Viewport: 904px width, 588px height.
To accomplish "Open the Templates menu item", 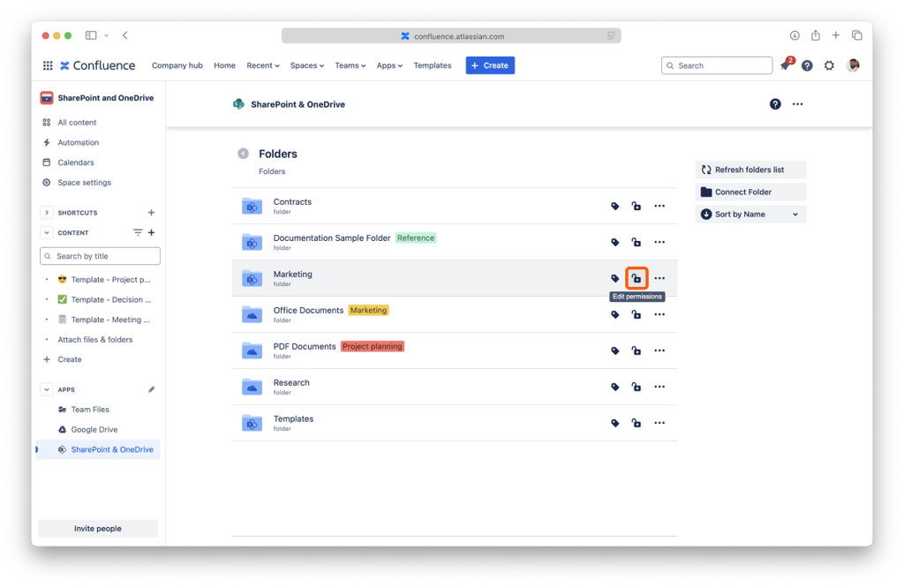I will (433, 65).
